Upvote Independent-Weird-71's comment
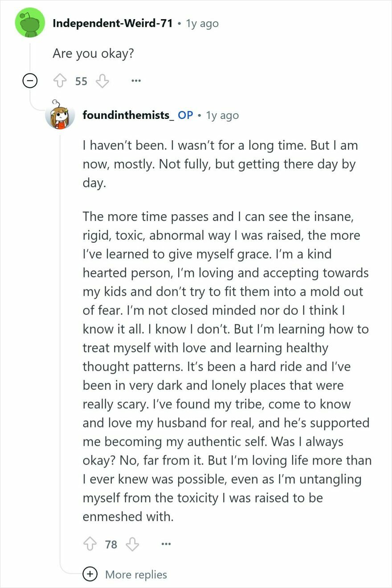The height and width of the screenshot is (588, 392). [66, 81]
